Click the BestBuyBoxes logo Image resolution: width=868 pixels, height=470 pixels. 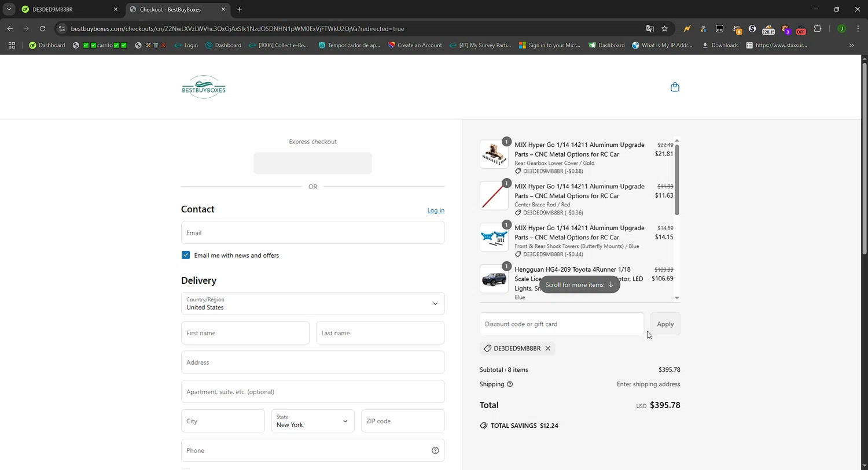tap(204, 87)
